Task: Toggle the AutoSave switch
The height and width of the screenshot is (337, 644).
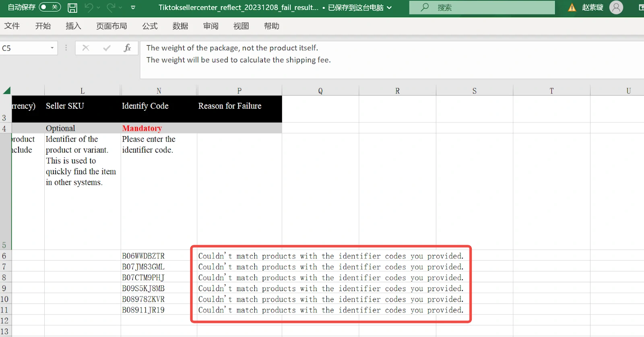Action: coord(50,7)
